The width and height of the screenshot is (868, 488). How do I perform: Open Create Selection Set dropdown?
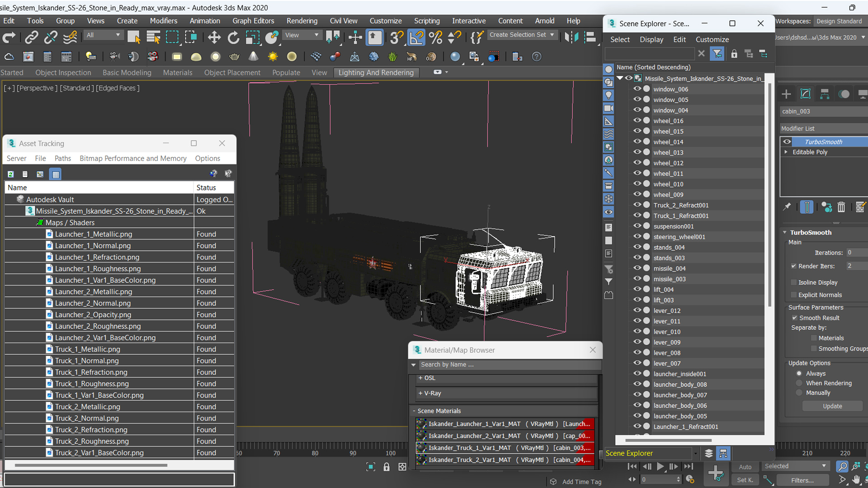(522, 35)
